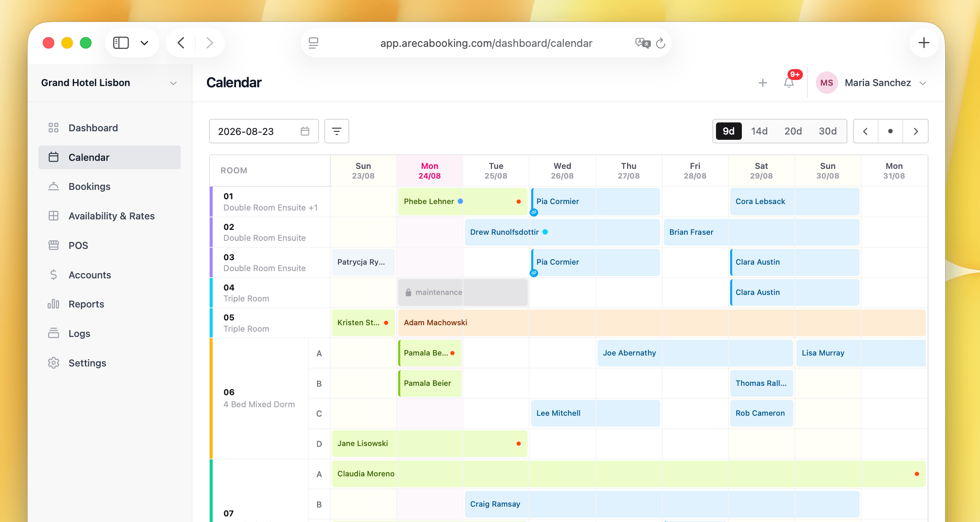Open Brian Fraser booking
The height and width of the screenshot is (522, 980).
pos(761,232)
